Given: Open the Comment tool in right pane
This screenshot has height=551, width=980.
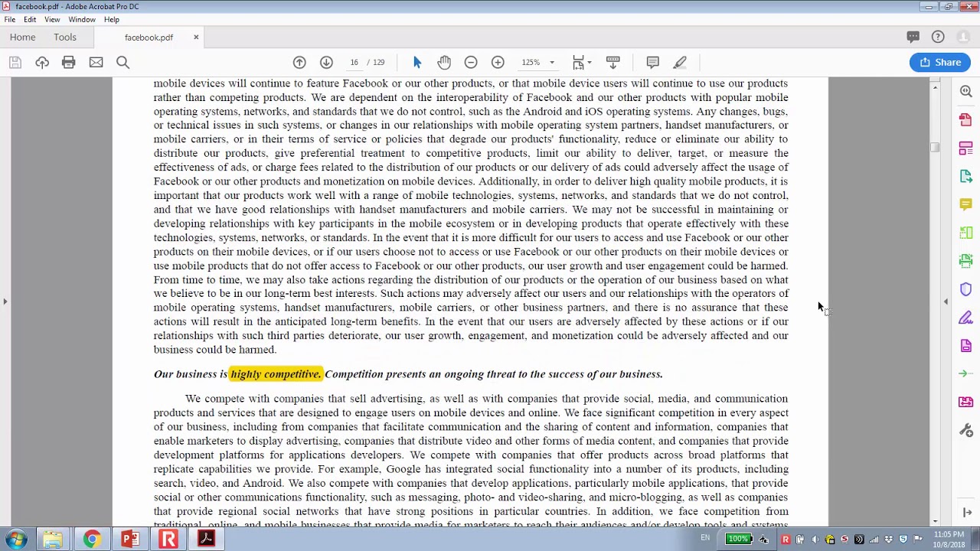Looking at the screenshot, I should pos(965,204).
